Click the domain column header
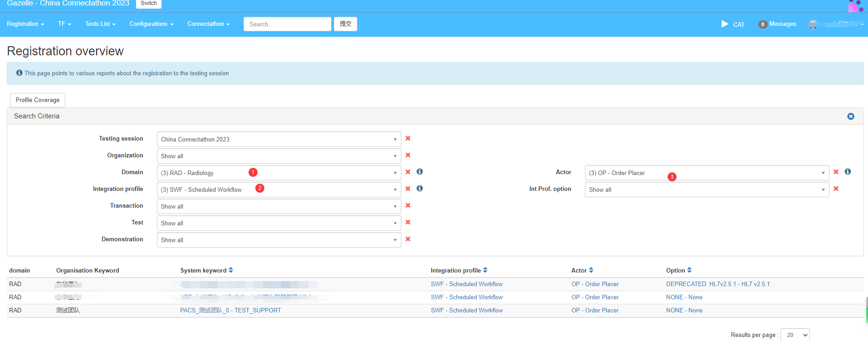 click(20, 271)
